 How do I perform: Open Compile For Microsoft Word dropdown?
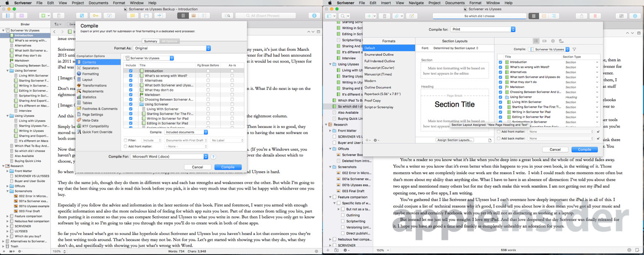(x=169, y=157)
